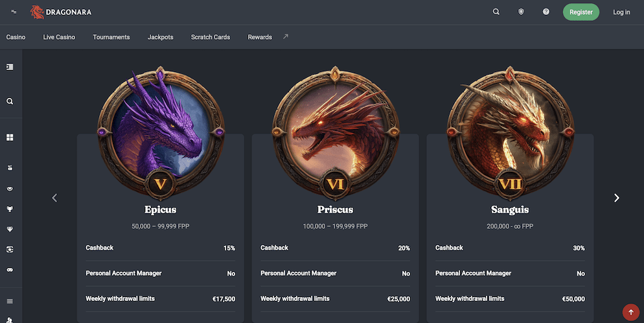644x323 pixels.
Task: Switch to the Live Casino tab
Action: tap(59, 37)
